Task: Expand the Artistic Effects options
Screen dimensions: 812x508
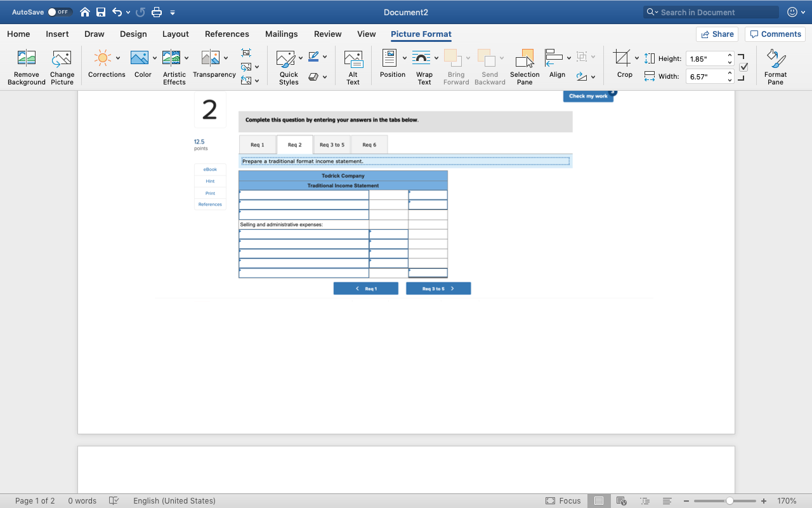Action: pyautogui.click(x=174, y=65)
